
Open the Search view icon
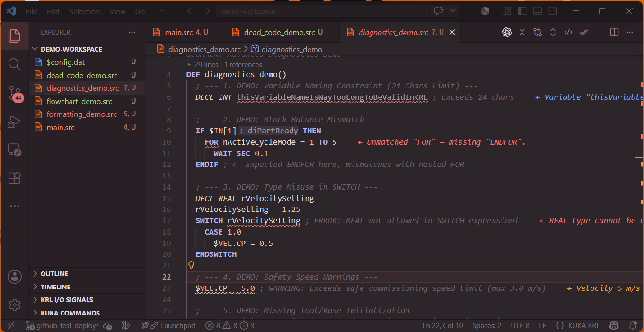click(15, 64)
